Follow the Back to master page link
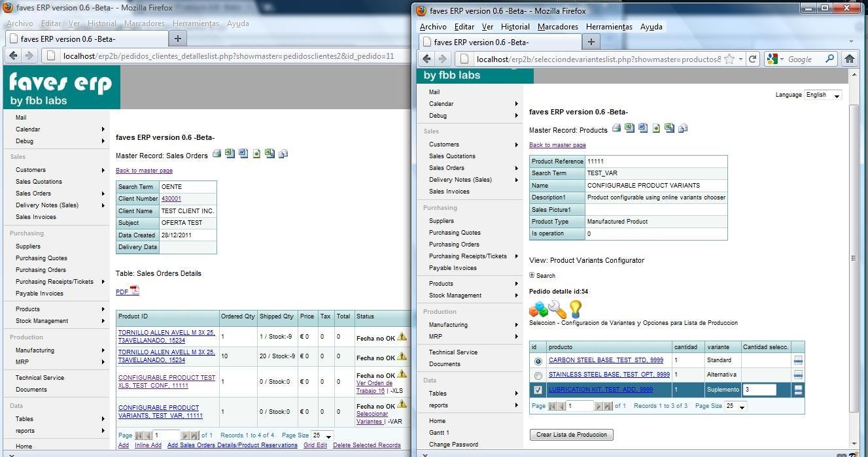 557,144
